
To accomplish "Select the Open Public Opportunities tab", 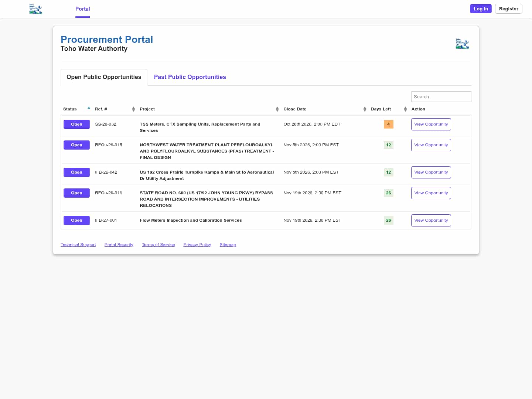I will click(x=104, y=77).
